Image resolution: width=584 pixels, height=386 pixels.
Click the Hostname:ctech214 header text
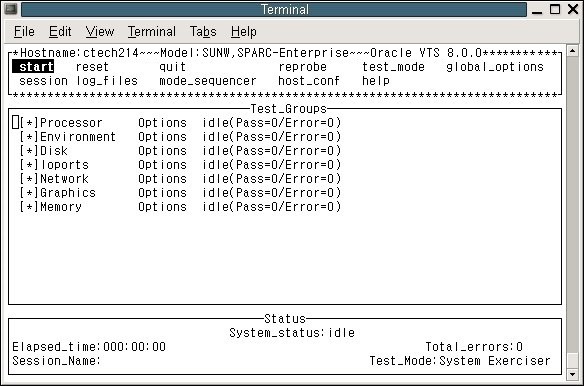[79, 53]
